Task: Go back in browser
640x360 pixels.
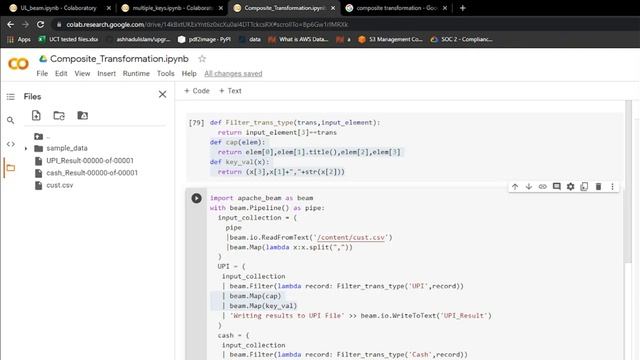Action: (x=11, y=24)
